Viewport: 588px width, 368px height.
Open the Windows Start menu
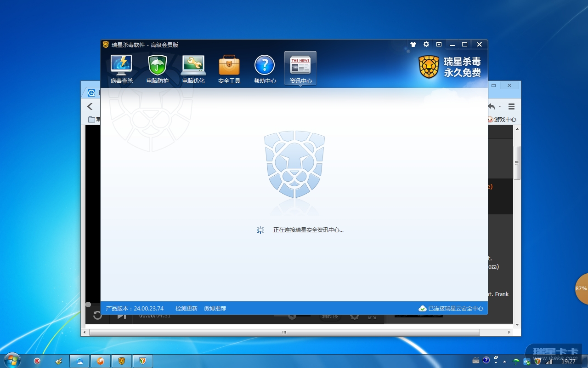coord(11,360)
